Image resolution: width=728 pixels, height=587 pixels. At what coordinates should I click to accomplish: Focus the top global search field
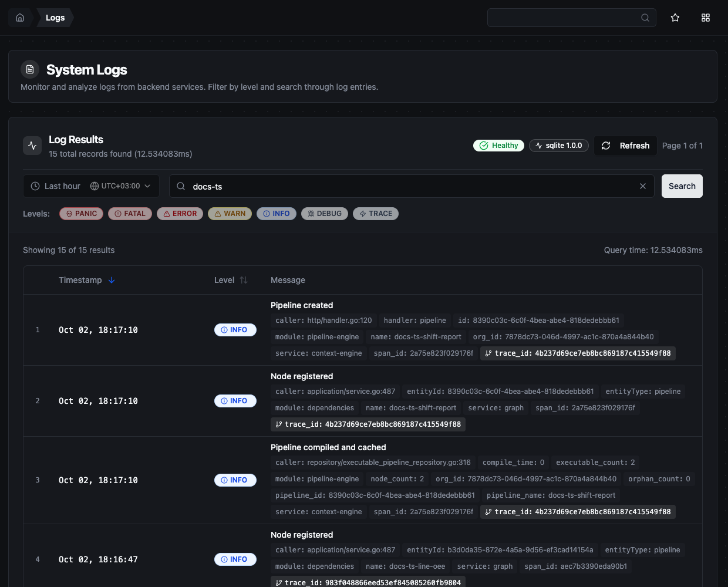coord(571,18)
